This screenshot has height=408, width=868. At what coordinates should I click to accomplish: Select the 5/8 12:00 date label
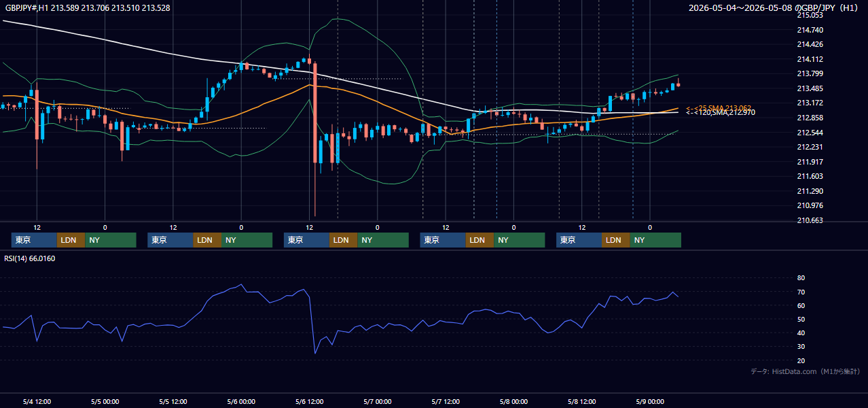tap(581, 401)
